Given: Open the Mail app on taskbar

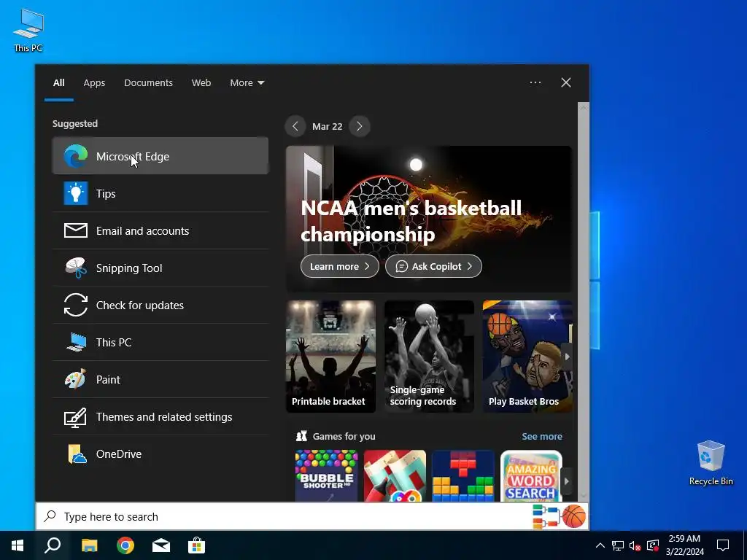Looking at the screenshot, I should (x=161, y=545).
